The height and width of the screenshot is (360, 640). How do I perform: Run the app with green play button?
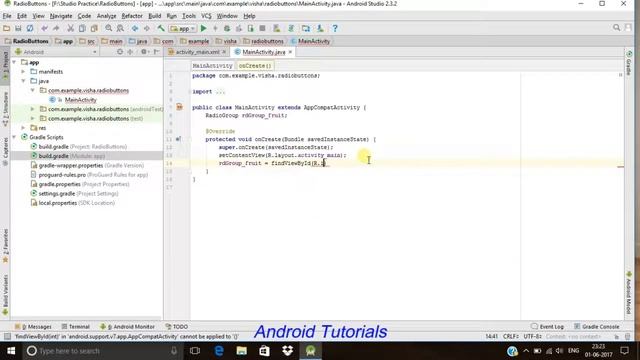[x=204, y=28]
